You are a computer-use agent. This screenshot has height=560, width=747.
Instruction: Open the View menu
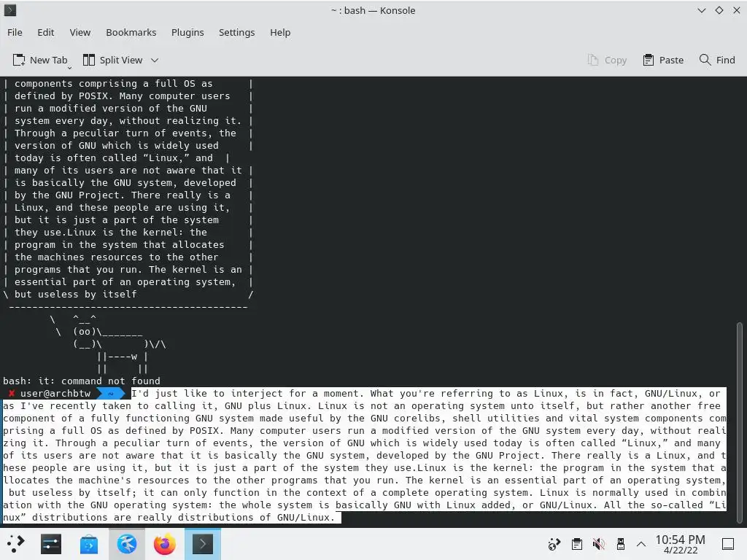pyautogui.click(x=80, y=32)
